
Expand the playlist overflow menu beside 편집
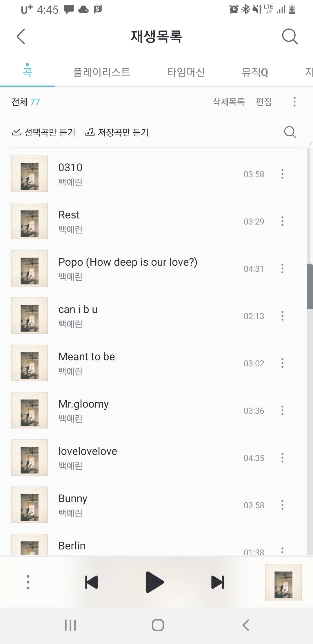[294, 102]
